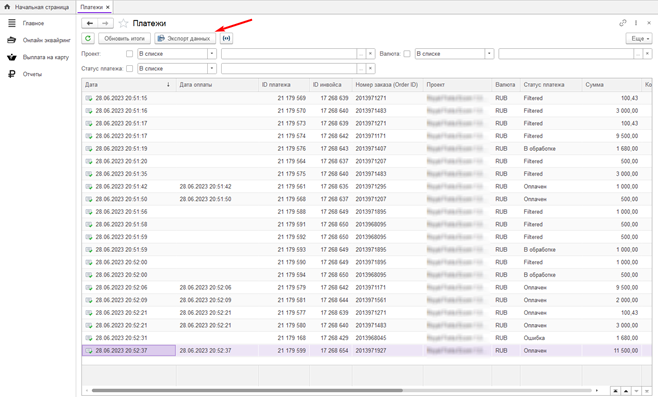Click Проект filter value field
This screenshot has width=658, height=397.
[x=289, y=54]
